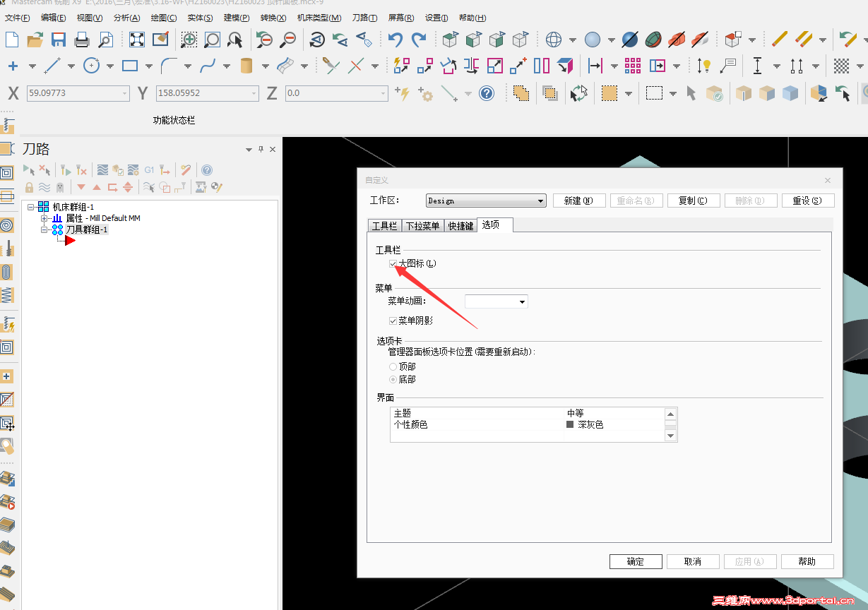Open the X coordinate dropdown

pos(125,93)
